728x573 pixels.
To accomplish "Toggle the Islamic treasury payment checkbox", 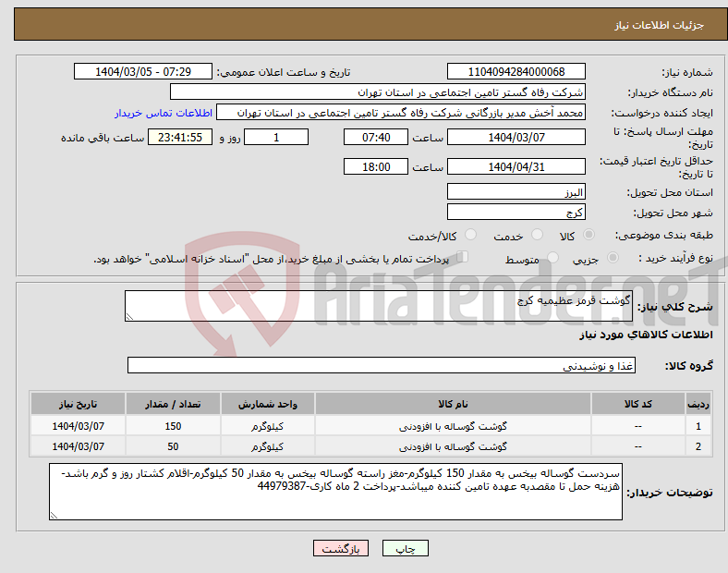I will click(x=463, y=257).
